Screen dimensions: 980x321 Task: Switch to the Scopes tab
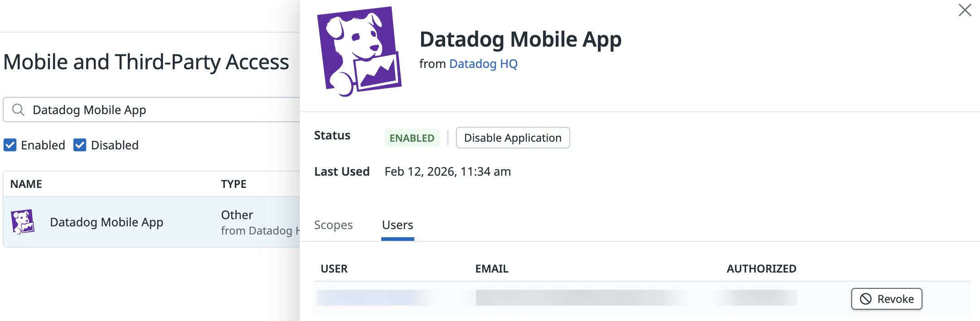(x=333, y=225)
